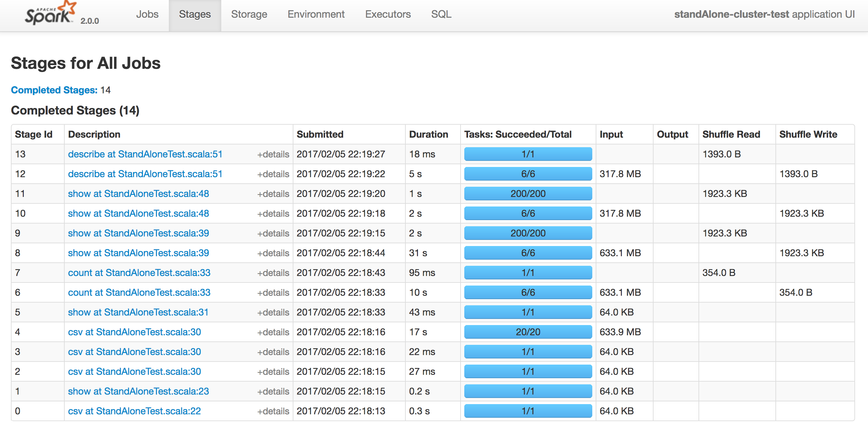Open stage 13 describe at StandAloneTest.scala:51

[145, 154]
